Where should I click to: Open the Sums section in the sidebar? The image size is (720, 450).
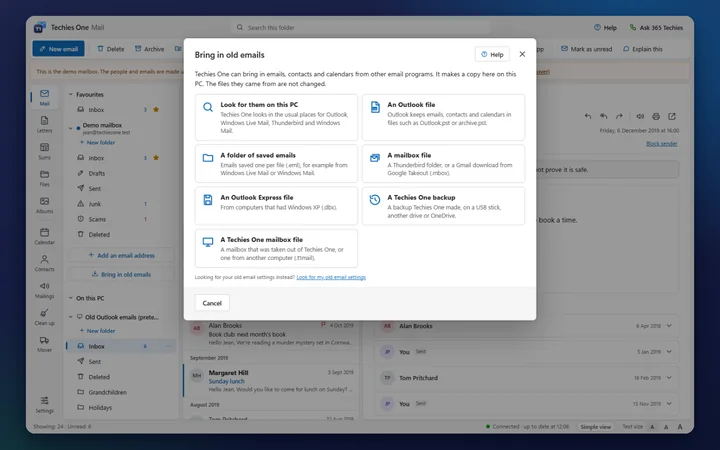(x=44, y=152)
